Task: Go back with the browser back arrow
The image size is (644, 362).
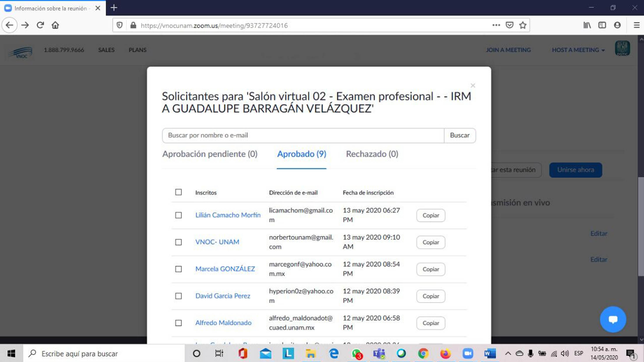Action: point(9,25)
